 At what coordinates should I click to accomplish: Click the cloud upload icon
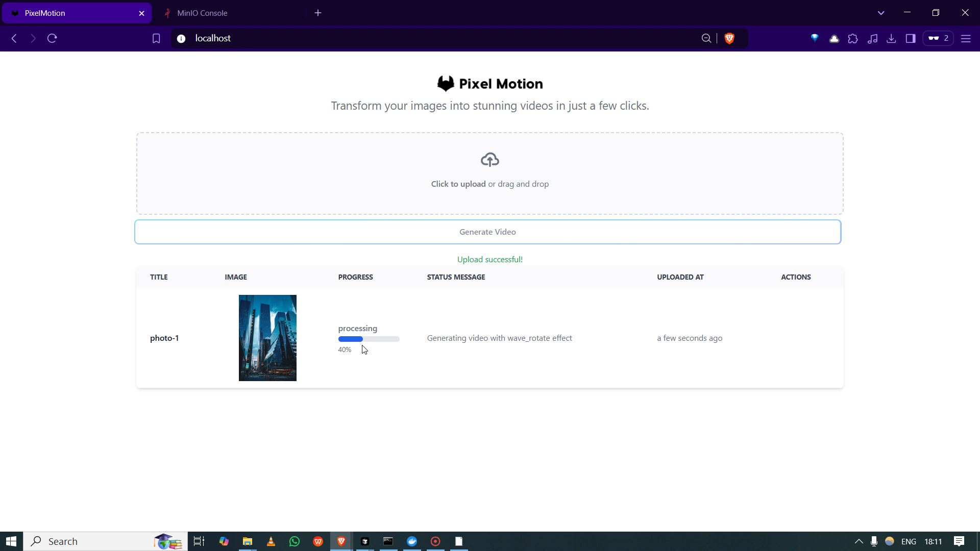pyautogui.click(x=489, y=160)
